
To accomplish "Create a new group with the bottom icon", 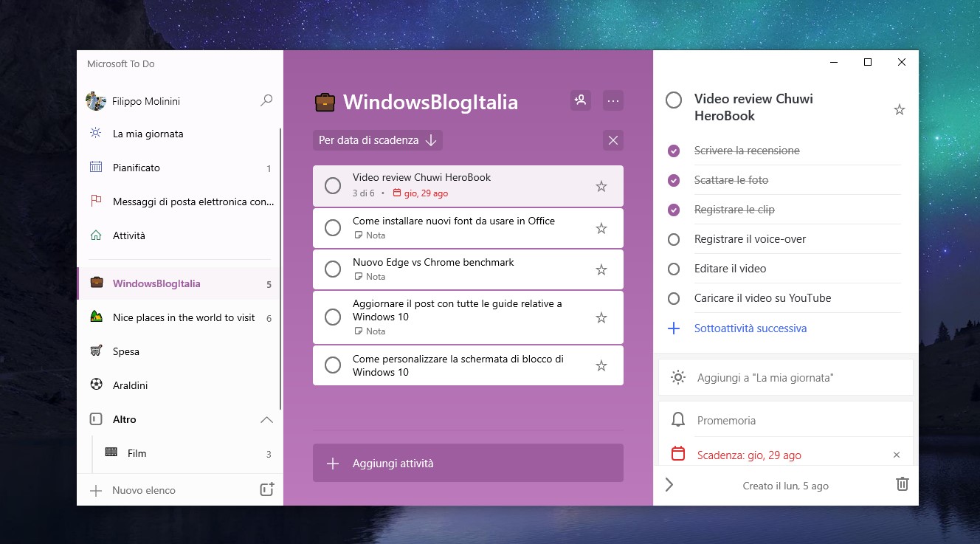I will coord(267,489).
